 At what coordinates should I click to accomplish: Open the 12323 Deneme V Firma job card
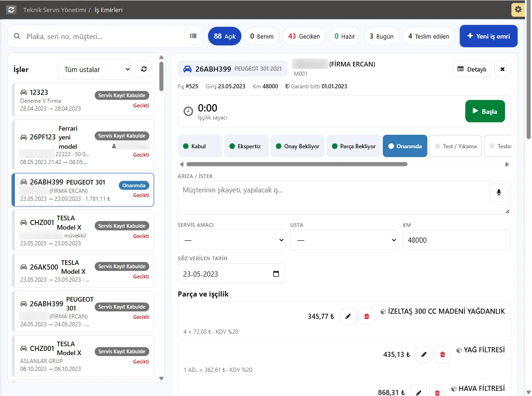(83, 100)
